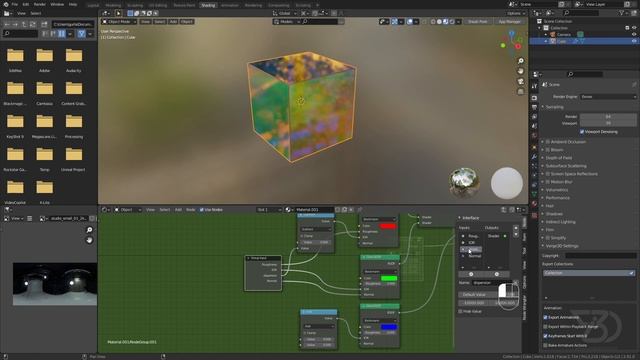Screen dimensions: 640x360
Task: Open the Render Engine dropdown
Action: tap(608, 97)
